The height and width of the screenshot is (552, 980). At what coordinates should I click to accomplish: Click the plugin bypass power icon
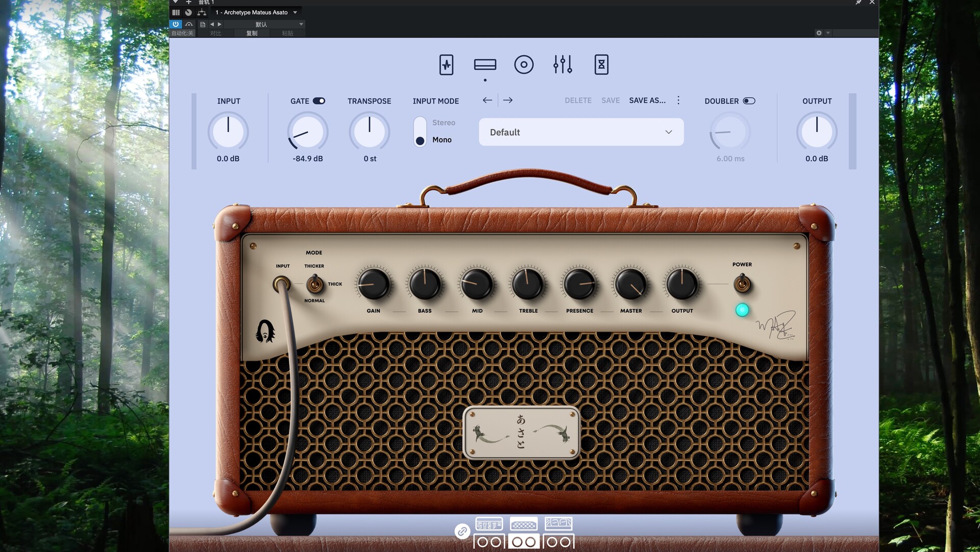(x=176, y=24)
